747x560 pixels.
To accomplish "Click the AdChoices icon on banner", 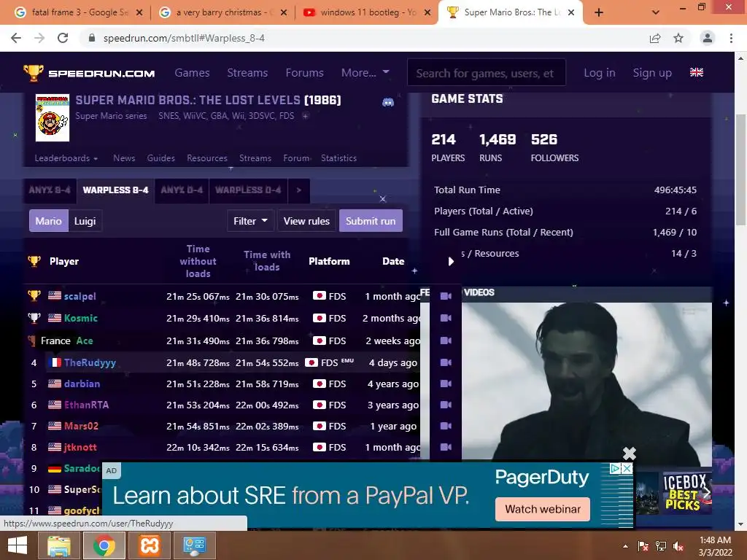I will coord(616,469).
